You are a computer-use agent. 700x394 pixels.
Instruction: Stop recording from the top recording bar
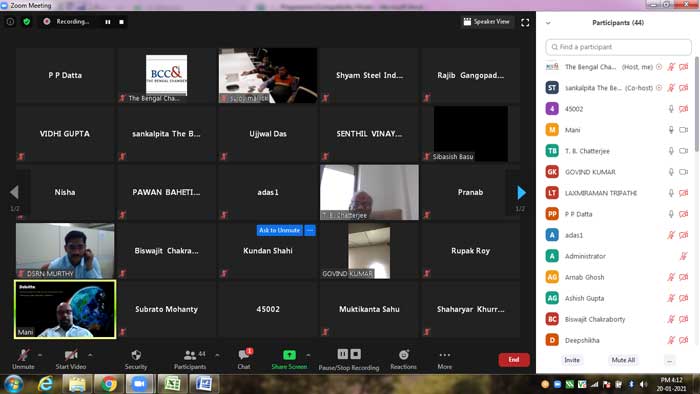[121, 21]
